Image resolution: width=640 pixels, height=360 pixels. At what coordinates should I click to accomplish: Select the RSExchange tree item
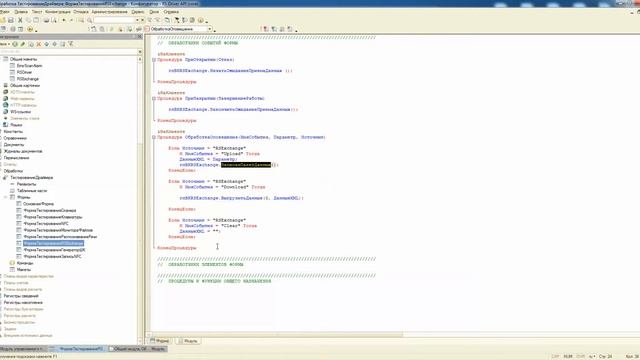28,79
